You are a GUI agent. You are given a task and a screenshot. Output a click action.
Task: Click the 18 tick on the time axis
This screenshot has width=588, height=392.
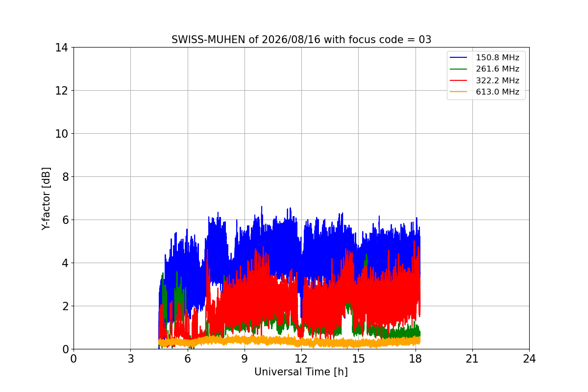click(x=415, y=359)
